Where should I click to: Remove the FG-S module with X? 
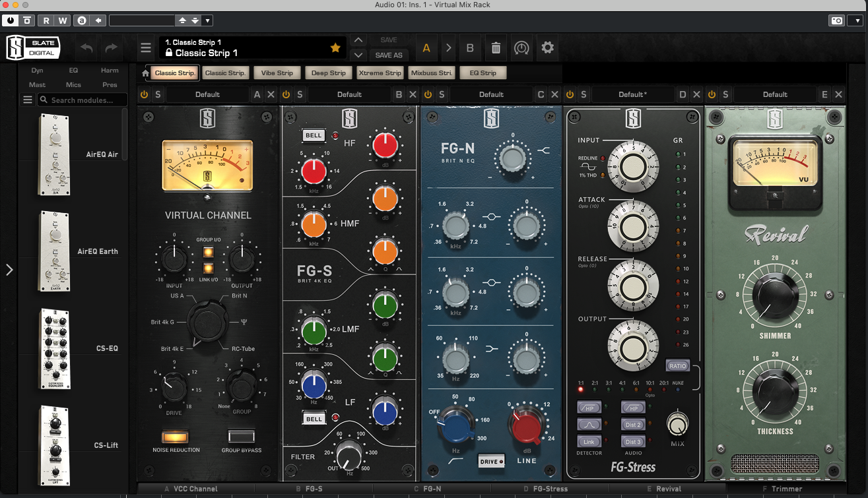click(413, 94)
